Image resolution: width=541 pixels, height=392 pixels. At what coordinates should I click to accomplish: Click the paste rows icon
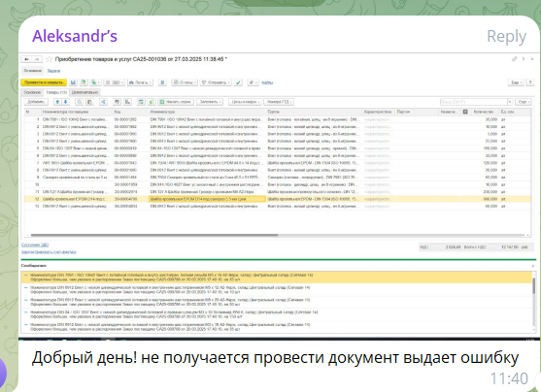(89, 102)
